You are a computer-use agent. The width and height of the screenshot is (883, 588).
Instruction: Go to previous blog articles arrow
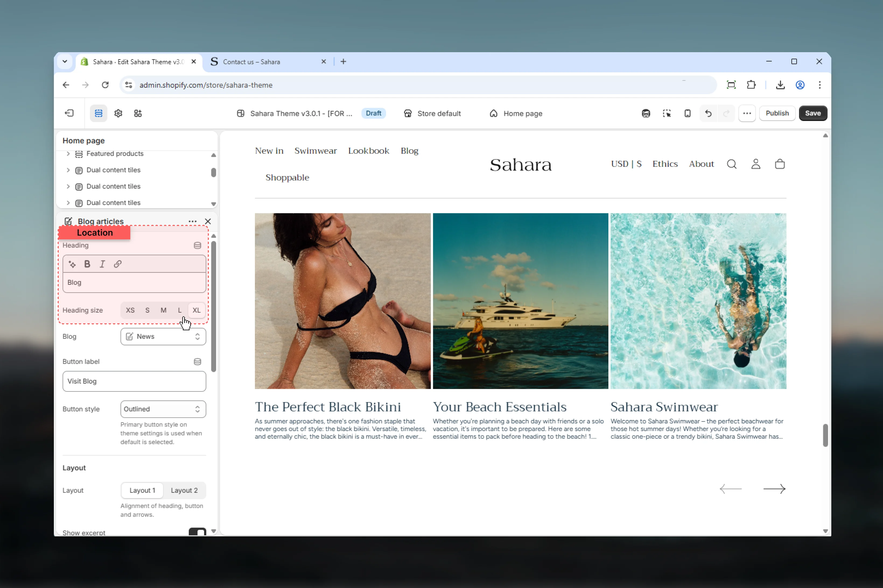point(730,489)
